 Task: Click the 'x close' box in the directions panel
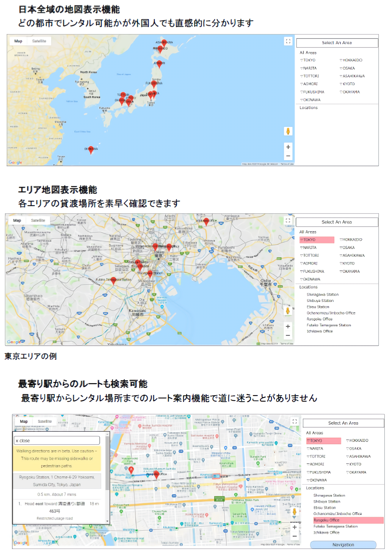tap(57, 441)
